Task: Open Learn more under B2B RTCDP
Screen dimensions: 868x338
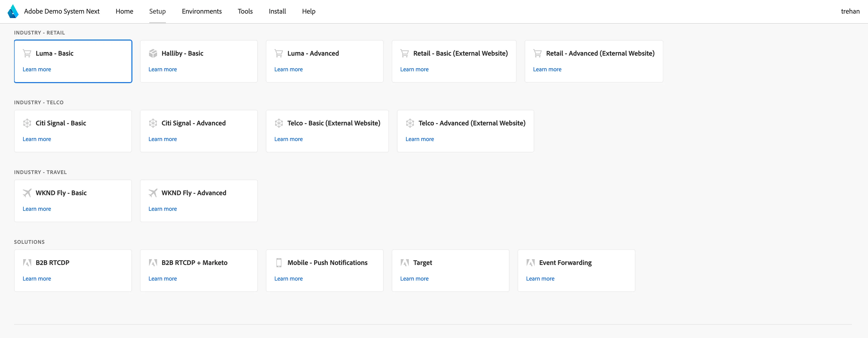Action: [37, 278]
